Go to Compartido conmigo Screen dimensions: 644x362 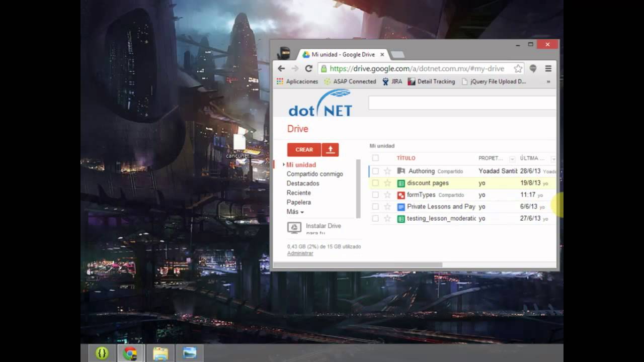tap(315, 174)
